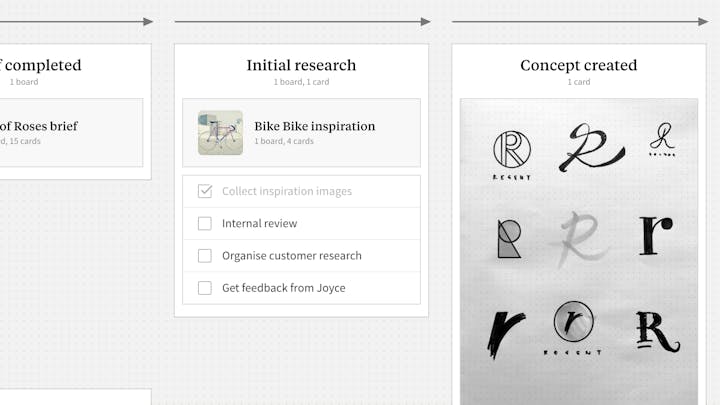720x405 pixels.
Task: Select the thick brushstroke r logo
Action: pos(505,335)
